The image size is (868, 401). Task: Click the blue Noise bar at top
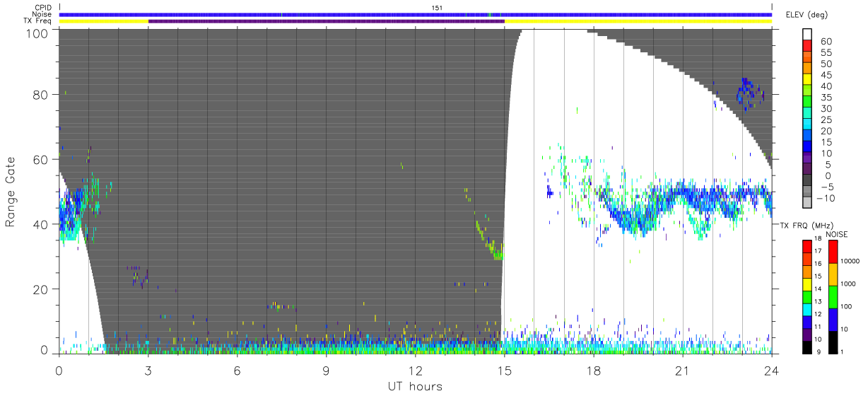416,14
